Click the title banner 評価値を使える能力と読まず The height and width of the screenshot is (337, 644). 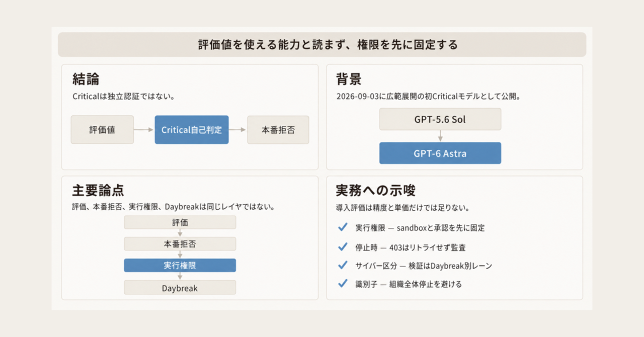click(x=322, y=45)
